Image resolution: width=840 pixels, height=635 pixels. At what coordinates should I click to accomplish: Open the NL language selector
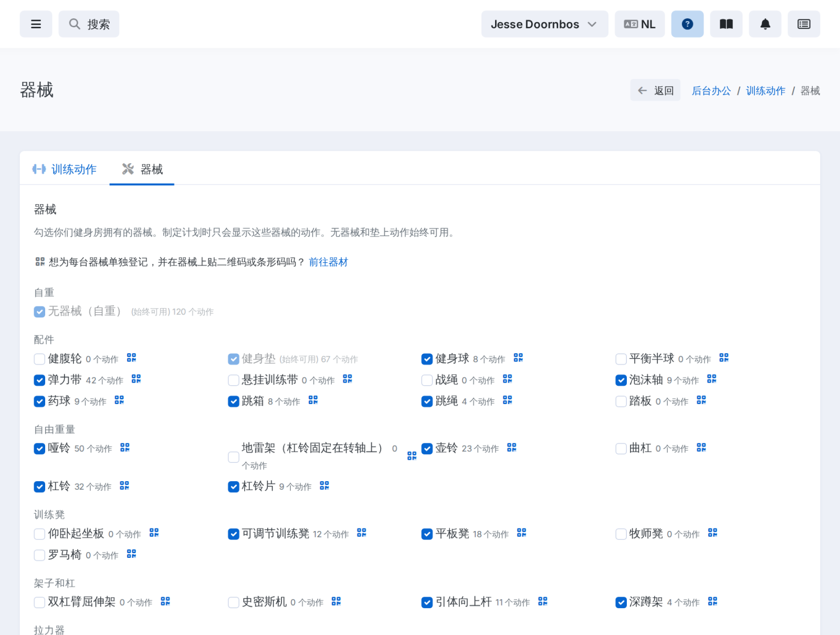coord(639,24)
